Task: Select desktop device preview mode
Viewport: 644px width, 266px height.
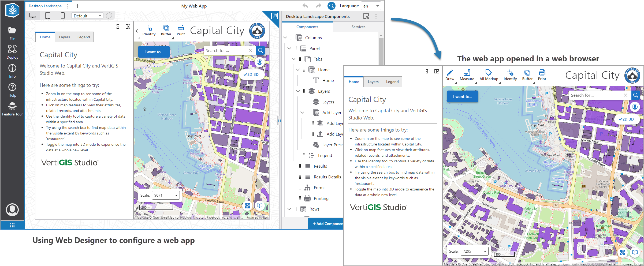Action: (x=33, y=16)
